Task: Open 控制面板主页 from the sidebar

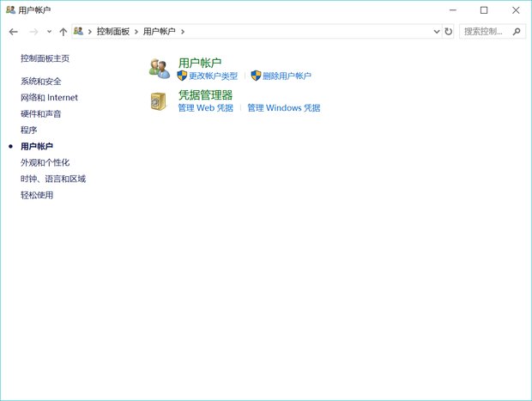Action: point(45,58)
